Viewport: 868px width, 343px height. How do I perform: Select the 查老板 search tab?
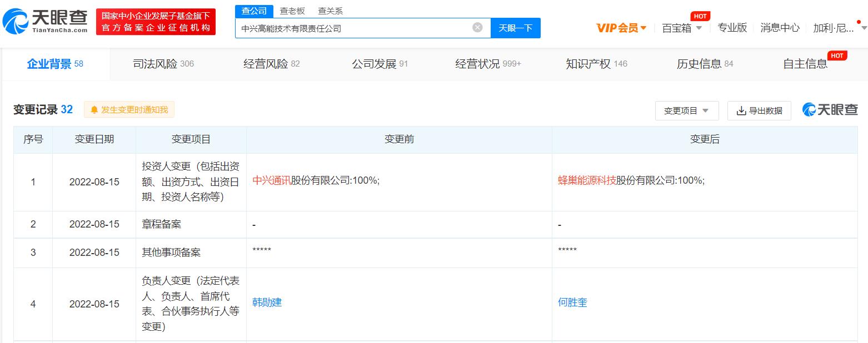292,11
